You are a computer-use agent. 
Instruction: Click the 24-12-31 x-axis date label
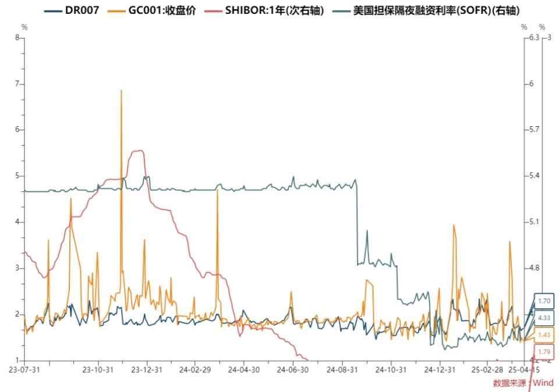click(x=440, y=370)
